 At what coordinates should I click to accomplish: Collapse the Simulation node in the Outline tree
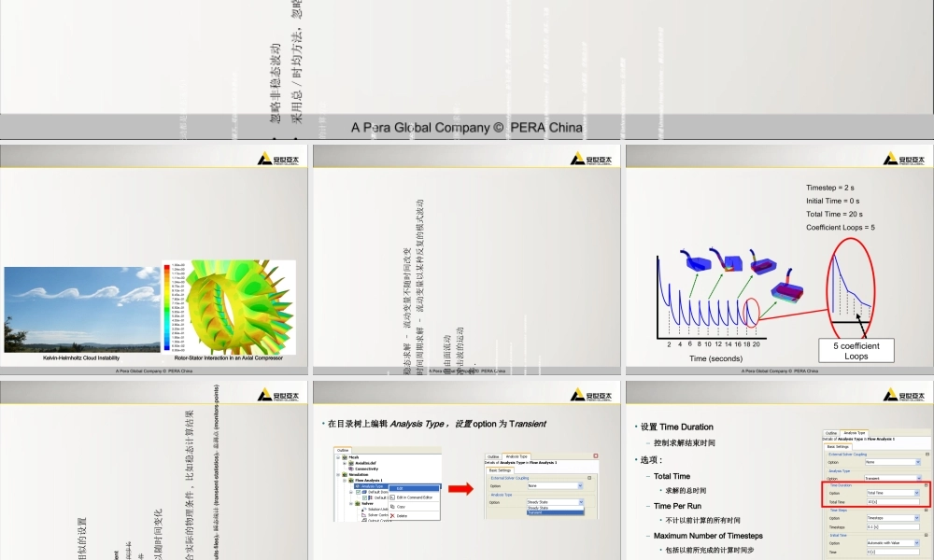(x=338, y=474)
